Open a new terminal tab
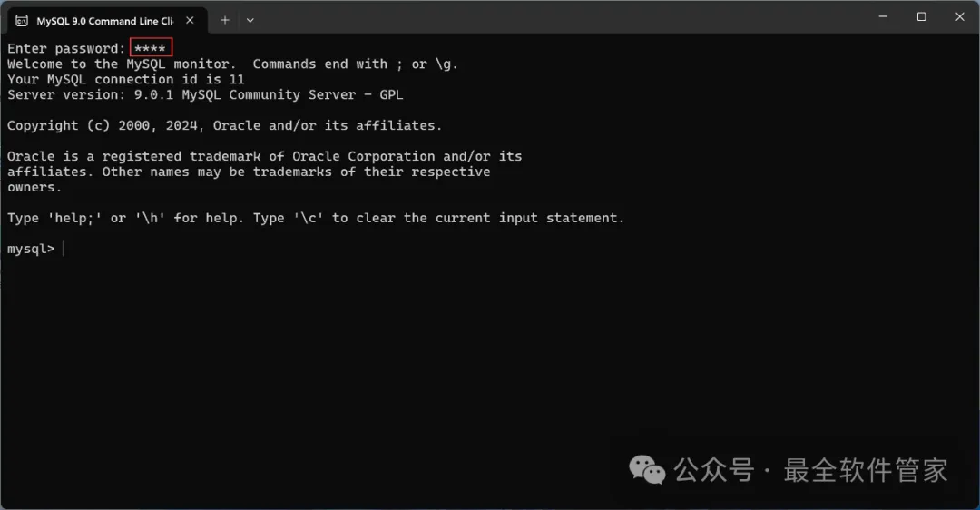 coord(225,20)
